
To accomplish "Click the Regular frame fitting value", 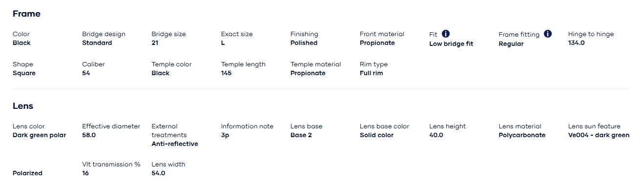I will (511, 44).
